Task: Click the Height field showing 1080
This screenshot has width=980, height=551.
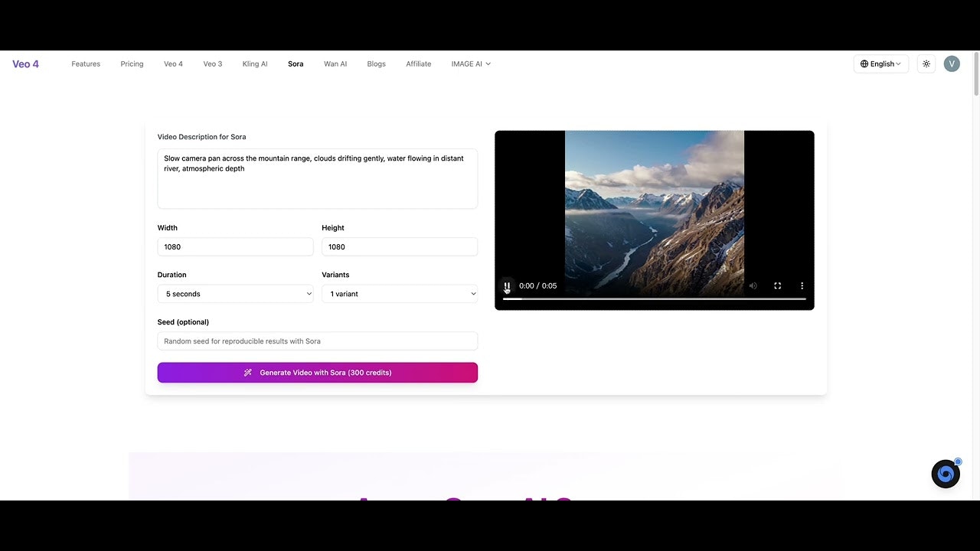Action: pyautogui.click(x=400, y=246)
